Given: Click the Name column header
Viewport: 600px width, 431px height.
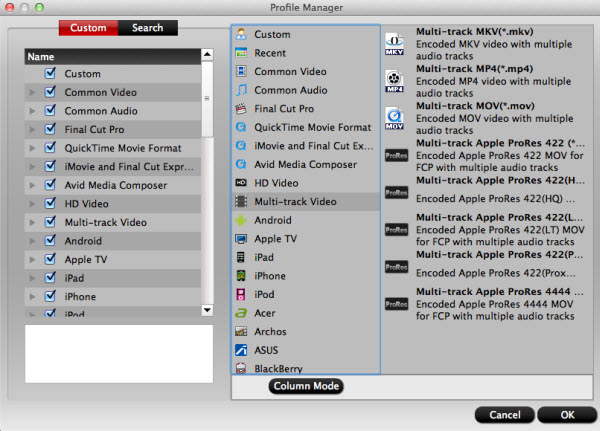Looking at the screenshot, I should pos(112,56).
